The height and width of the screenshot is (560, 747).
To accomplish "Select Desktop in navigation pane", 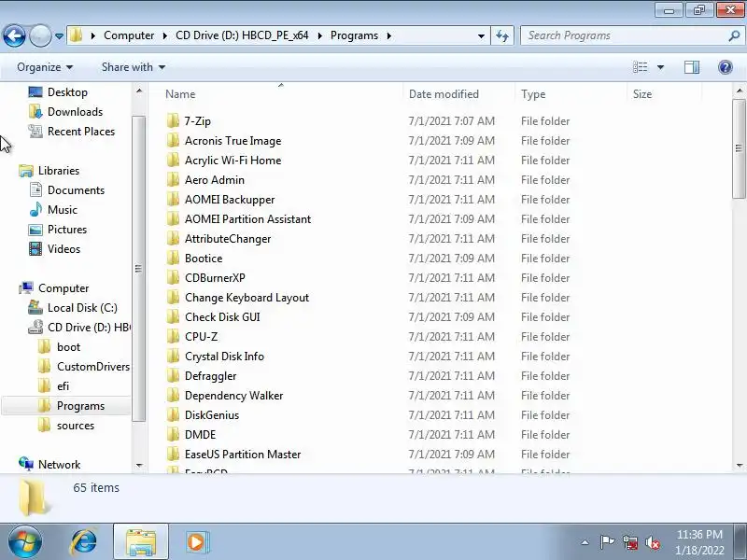I will point(58,91).
